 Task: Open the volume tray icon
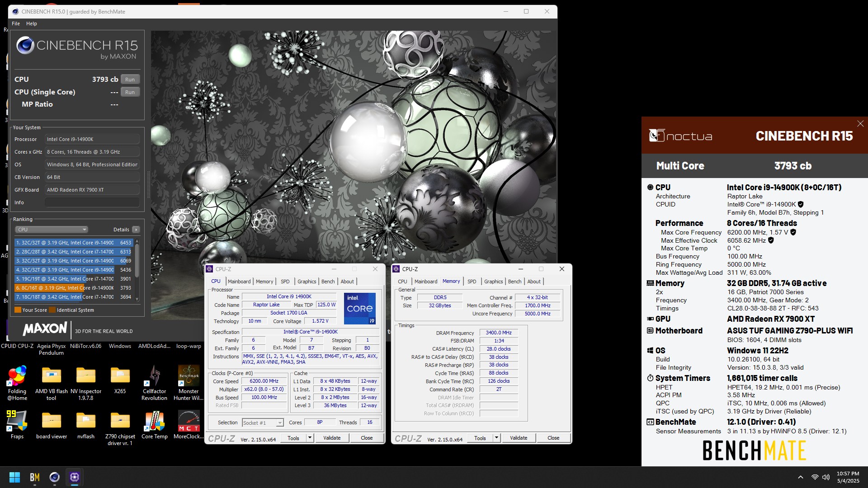click(826, 477)
